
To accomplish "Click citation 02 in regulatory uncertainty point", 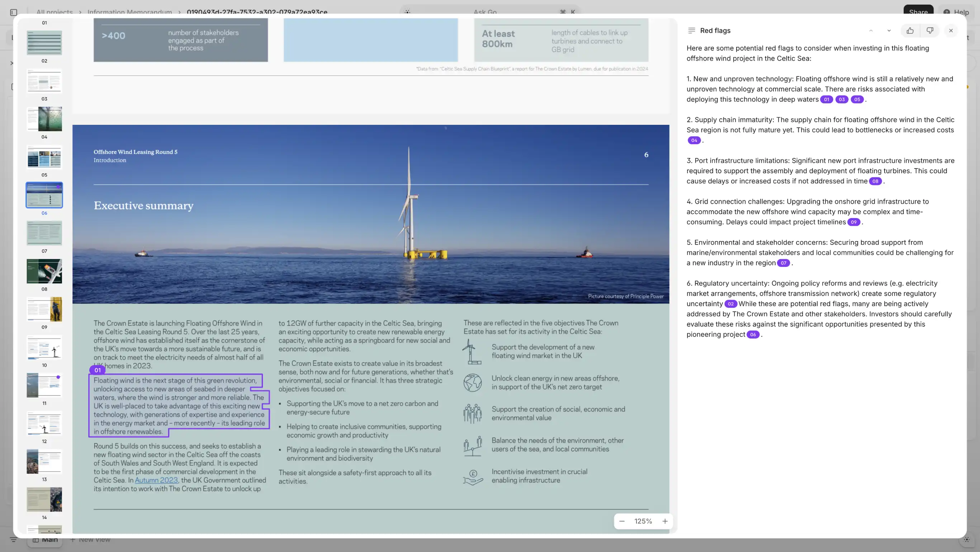I will (x=730, y=304).
